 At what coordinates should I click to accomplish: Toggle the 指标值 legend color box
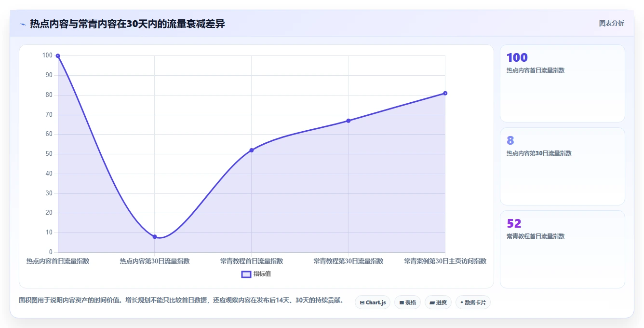pos(246,274)
